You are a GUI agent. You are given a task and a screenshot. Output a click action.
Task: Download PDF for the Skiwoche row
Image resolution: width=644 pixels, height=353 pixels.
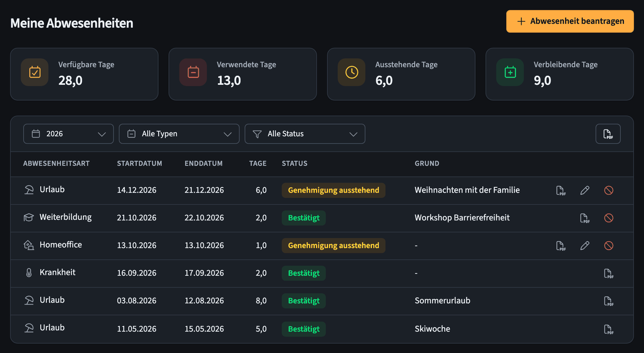point(609,329)
